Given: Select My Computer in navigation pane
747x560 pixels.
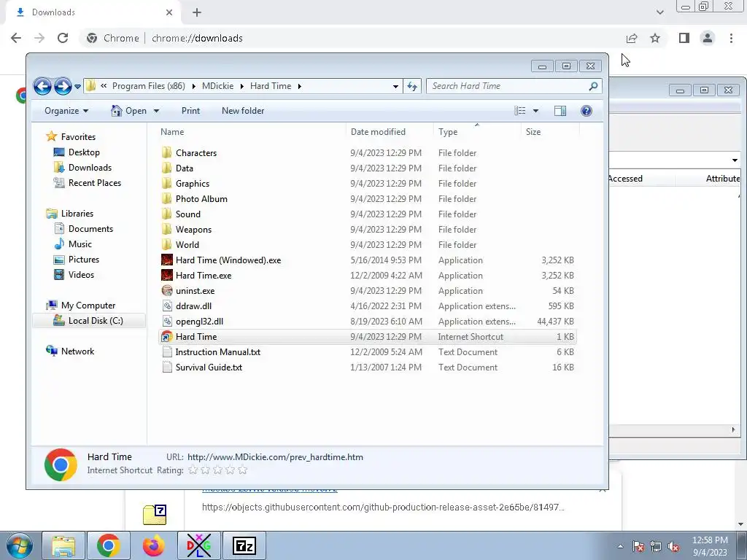Looking at the screenshot, I should [x=88, y=306].
